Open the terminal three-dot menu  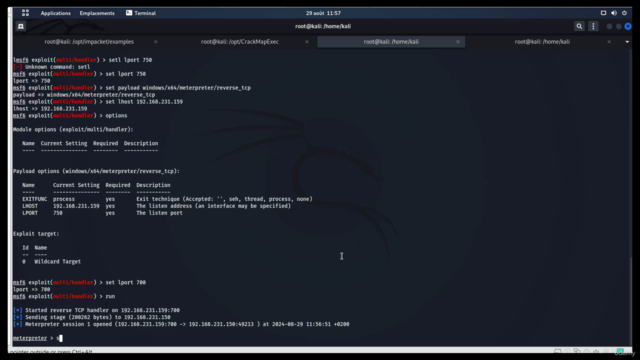pyautogui.click(x=593, y=26)
